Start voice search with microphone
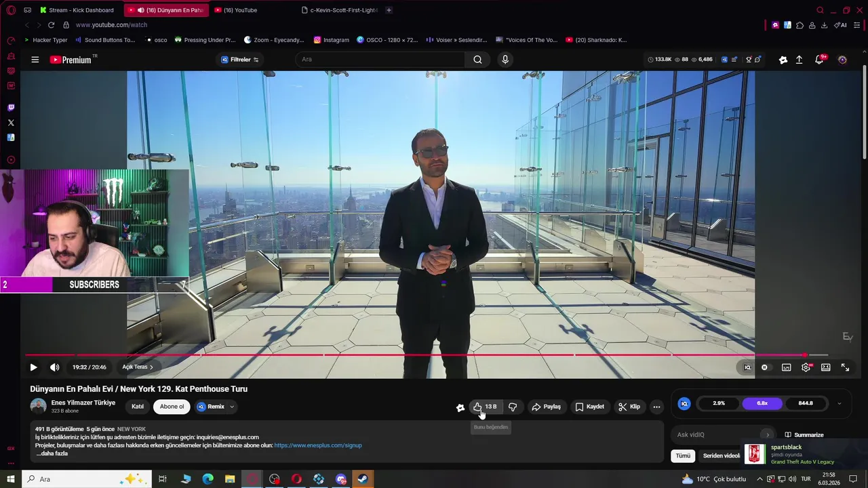 (x=505, y=60)
